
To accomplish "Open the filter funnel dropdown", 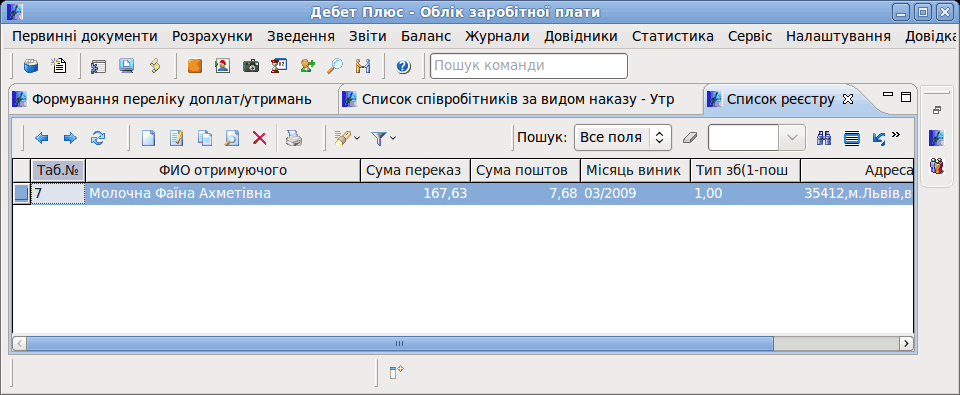I will tap(393, 138).
